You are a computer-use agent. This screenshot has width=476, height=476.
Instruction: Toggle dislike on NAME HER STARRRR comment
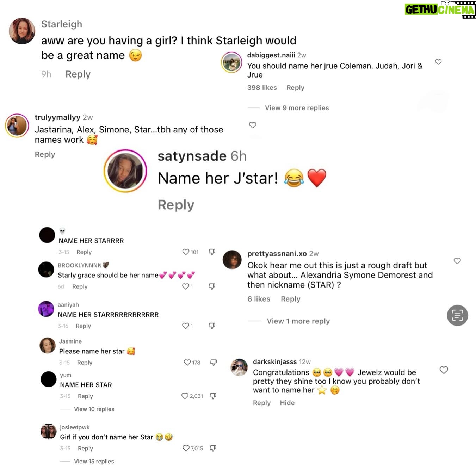pos(212,252)
